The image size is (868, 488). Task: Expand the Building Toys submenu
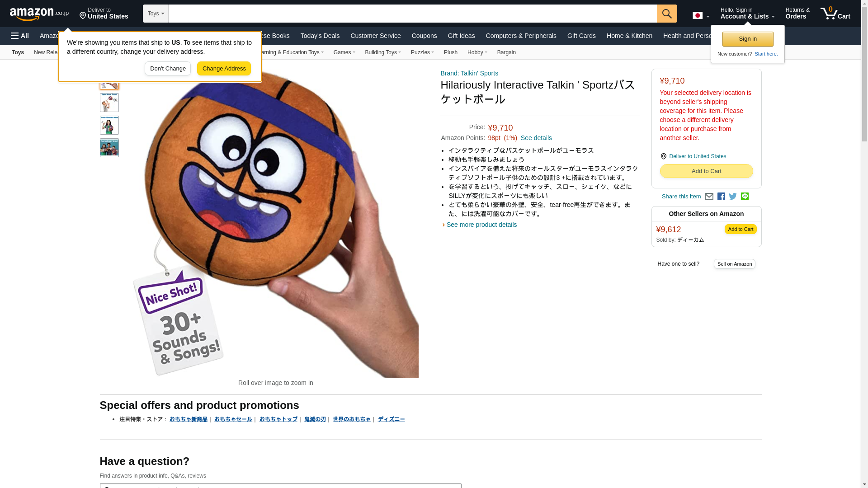(383, 52)
